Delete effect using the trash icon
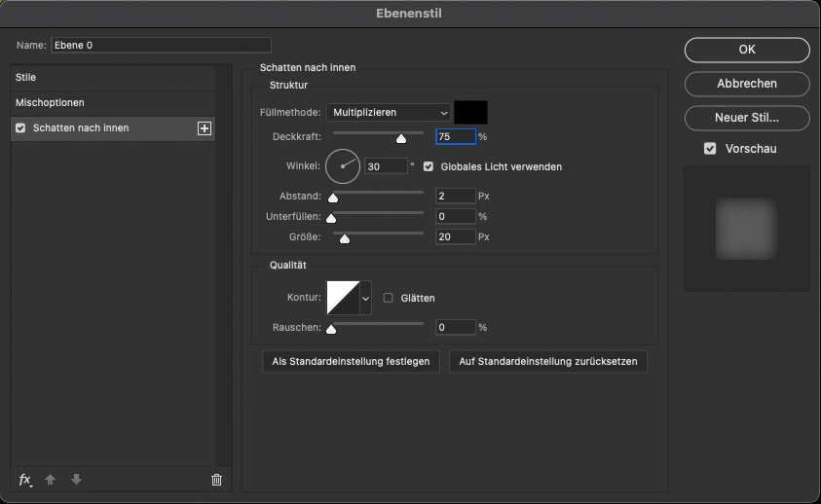The image size is (821, 504). pos(216,480)
